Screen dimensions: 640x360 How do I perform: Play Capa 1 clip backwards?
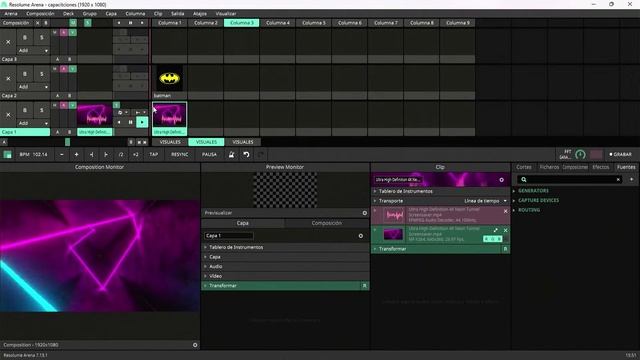[119, 122]
